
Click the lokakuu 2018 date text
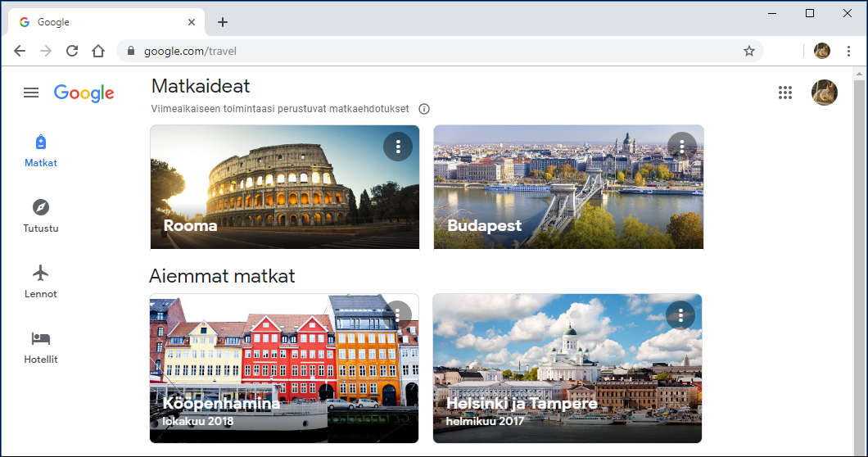[197, 421]
